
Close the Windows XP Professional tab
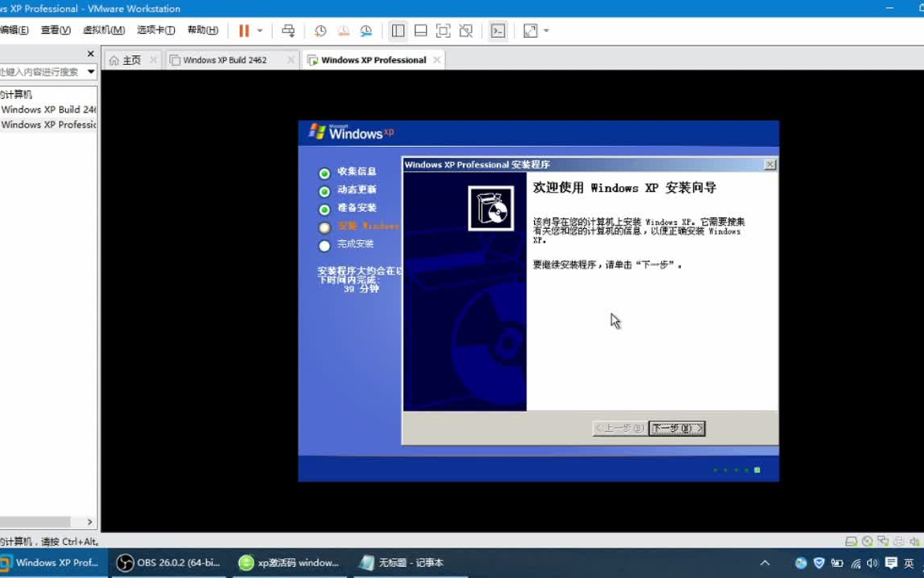436,60
